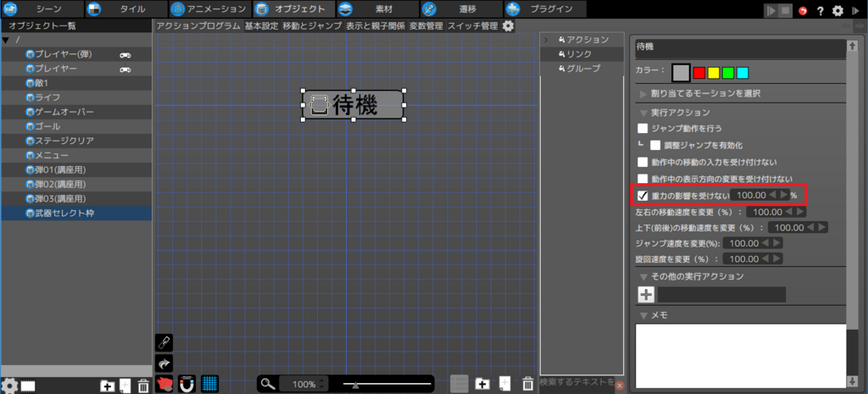Select the グループ list entry
This screenshot has width=868, height=394.
click(x=582, y=69)
